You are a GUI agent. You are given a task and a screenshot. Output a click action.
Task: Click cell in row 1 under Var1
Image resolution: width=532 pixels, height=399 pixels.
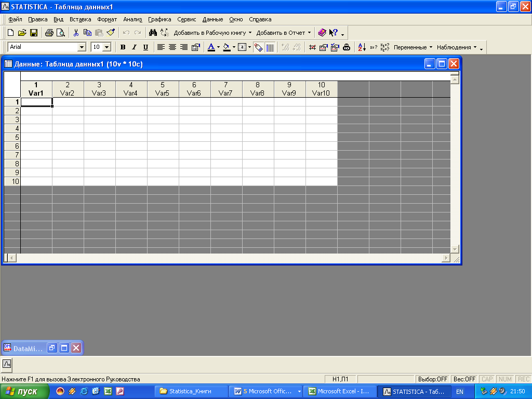coord(36,102)
